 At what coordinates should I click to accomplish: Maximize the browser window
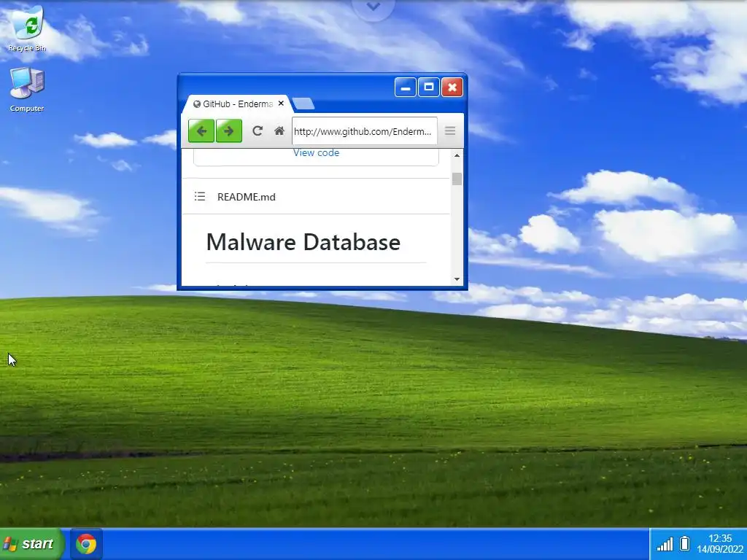(x=429, y=87)
